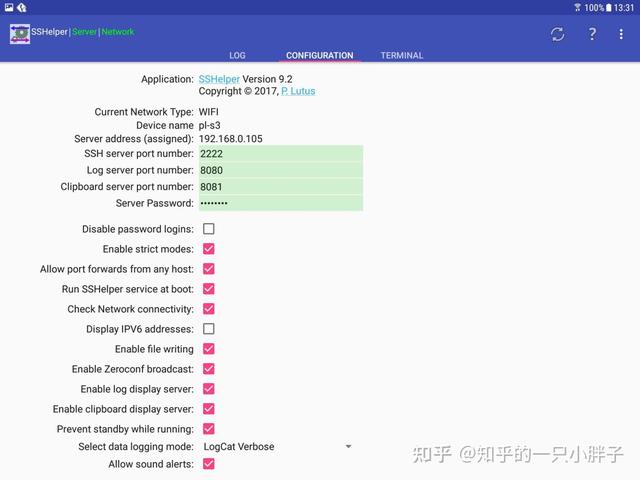Viewport: 640px width, 480px height.
Task: Follow the P. Lutus author link
Action: tap(298, 91)
